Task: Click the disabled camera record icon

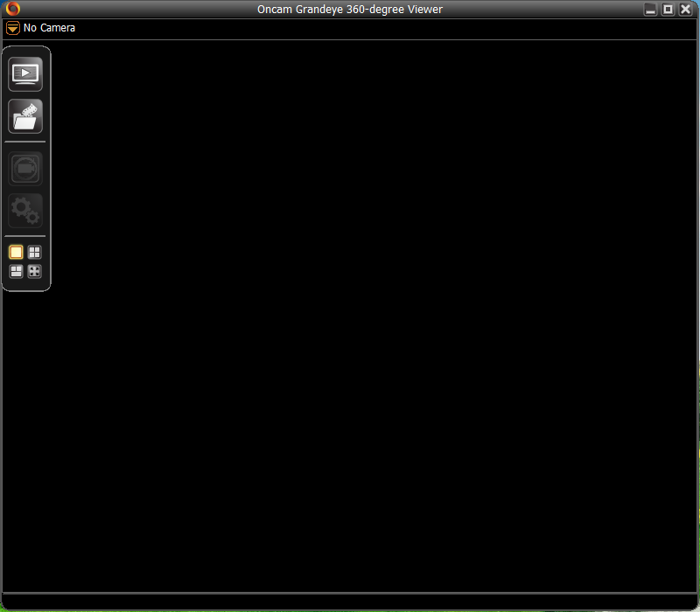Action: tap(25, 169)
